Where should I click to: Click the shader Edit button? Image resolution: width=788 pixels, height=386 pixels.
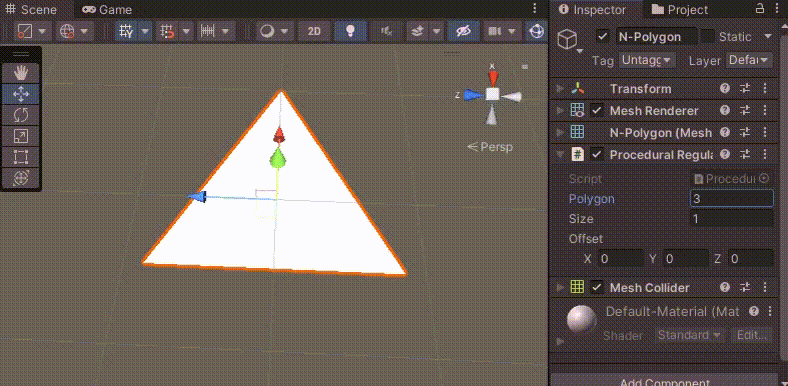point(751,335)
